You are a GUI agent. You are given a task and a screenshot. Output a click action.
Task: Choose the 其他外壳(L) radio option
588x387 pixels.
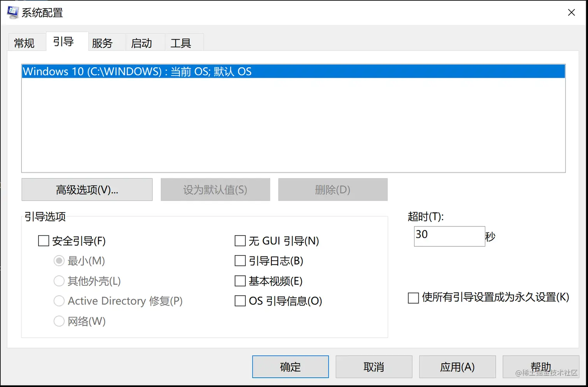59,281
